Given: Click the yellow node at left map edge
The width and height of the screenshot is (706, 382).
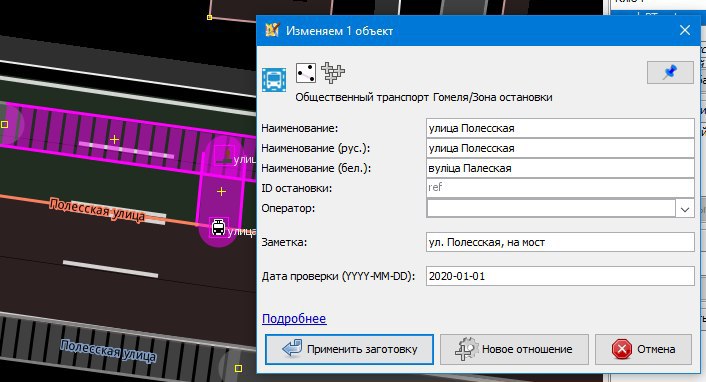Looking at the screenshot, I should click(5, 124).
